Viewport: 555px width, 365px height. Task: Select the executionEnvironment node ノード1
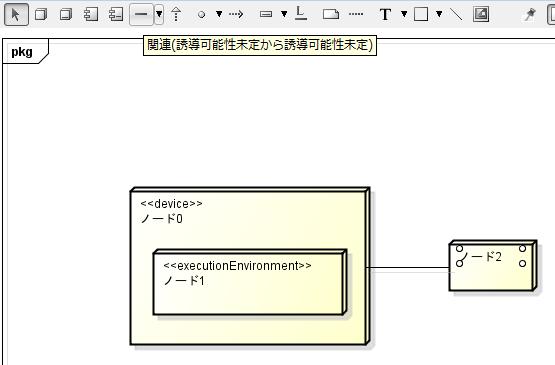250,282
